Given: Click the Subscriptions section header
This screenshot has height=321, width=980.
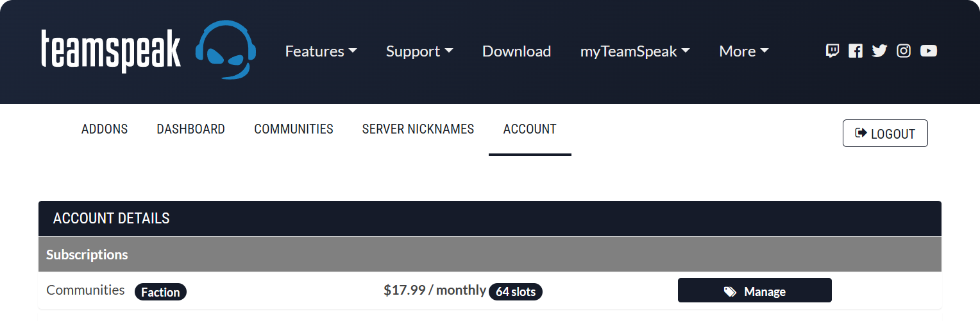Looking at the screenshot, I should (x=490, y=254).
